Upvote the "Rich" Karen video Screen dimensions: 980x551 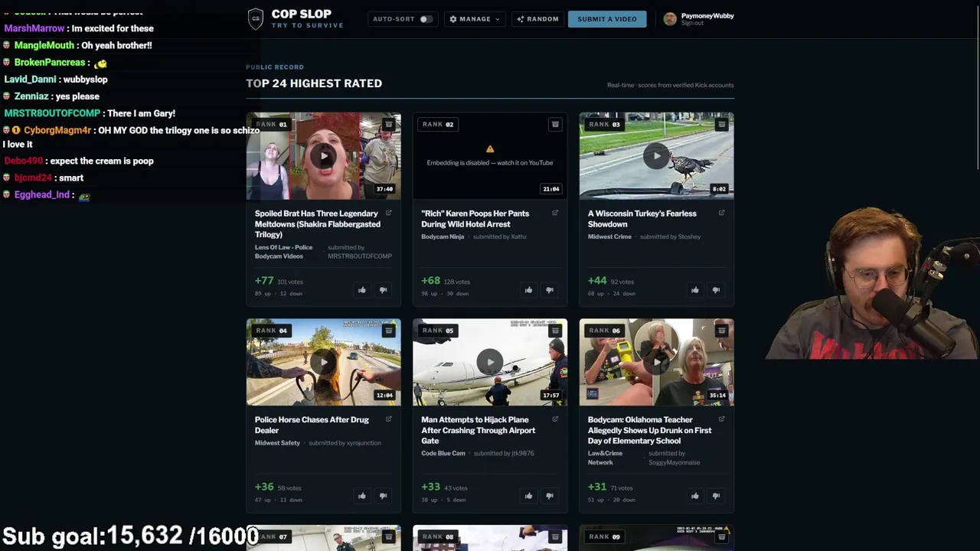528,290
